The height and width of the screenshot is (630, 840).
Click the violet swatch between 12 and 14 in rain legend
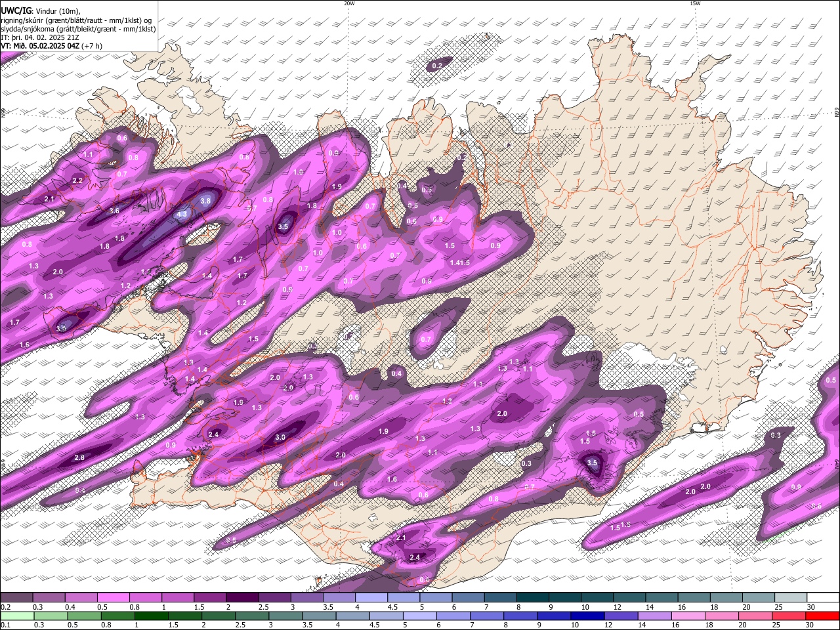621,616
